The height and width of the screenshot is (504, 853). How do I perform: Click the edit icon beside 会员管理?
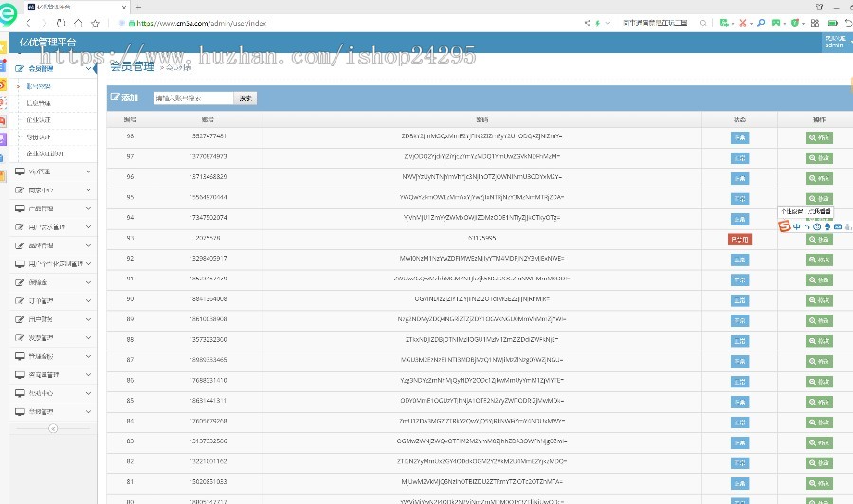pyautogui.click(x=20, y=68)
